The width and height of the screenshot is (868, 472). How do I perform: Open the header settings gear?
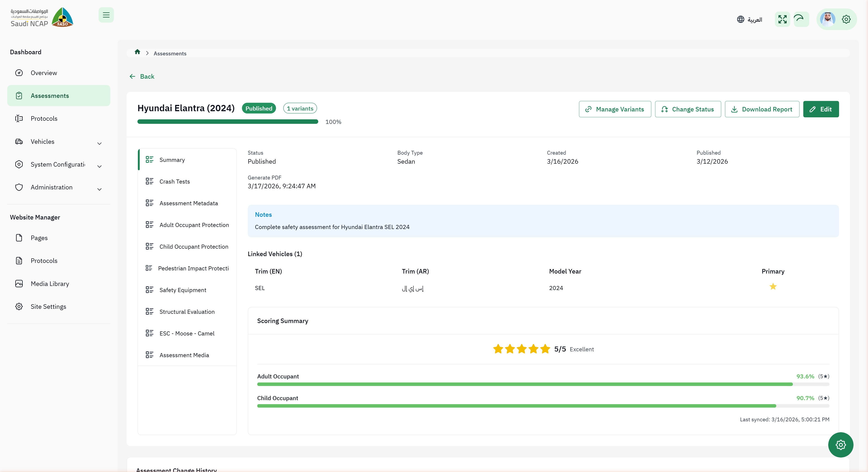846,19
